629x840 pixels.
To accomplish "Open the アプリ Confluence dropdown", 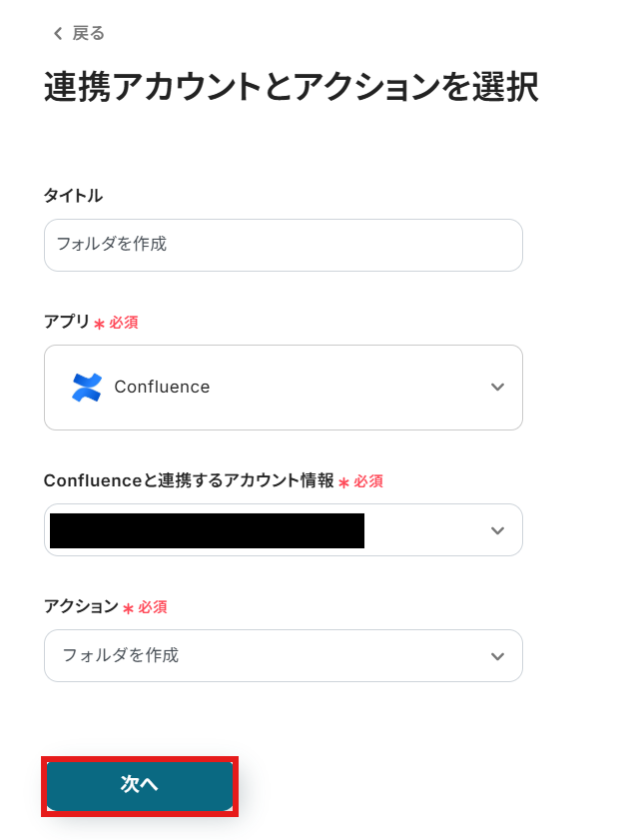I will 283,388.
